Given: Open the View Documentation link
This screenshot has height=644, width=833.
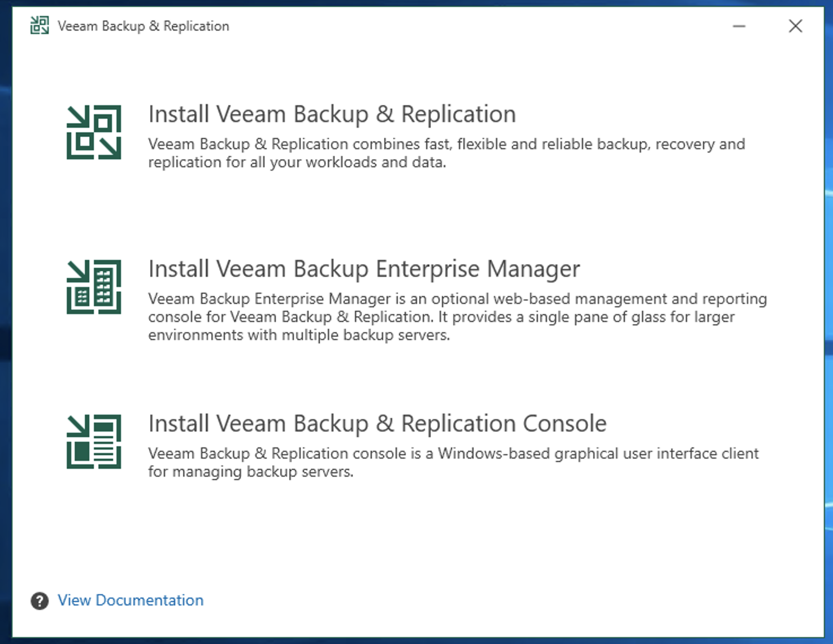Looking at the screenshot, I should pos(131,601).
